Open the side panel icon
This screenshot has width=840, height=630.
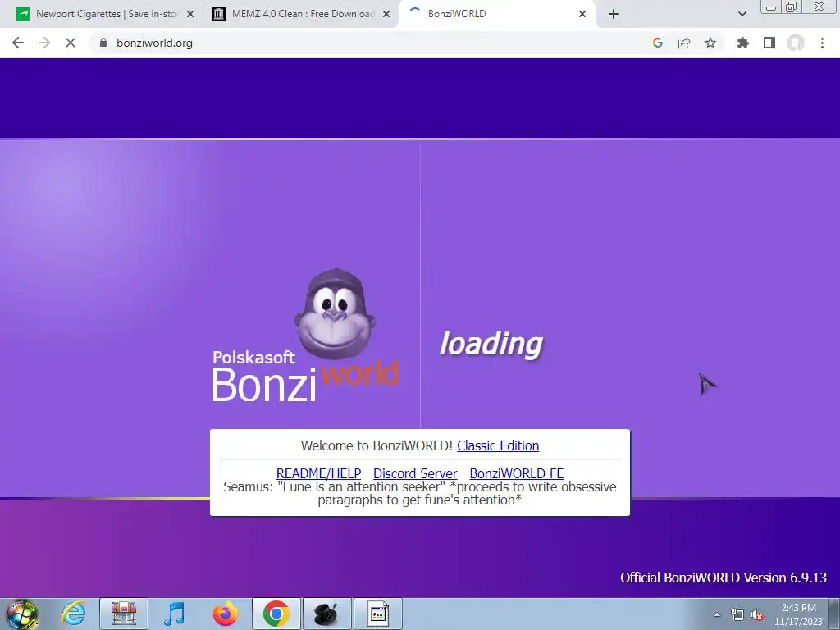click(x=769, y=43)
